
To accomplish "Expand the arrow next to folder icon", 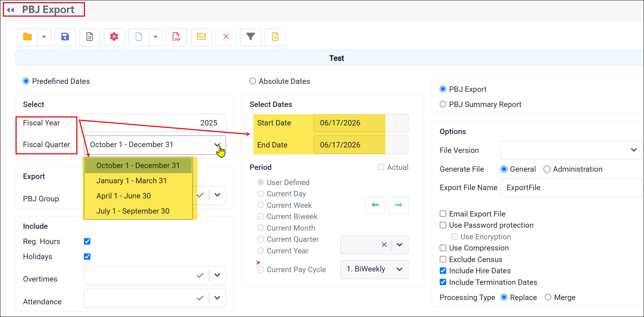I will coord(44,37).
